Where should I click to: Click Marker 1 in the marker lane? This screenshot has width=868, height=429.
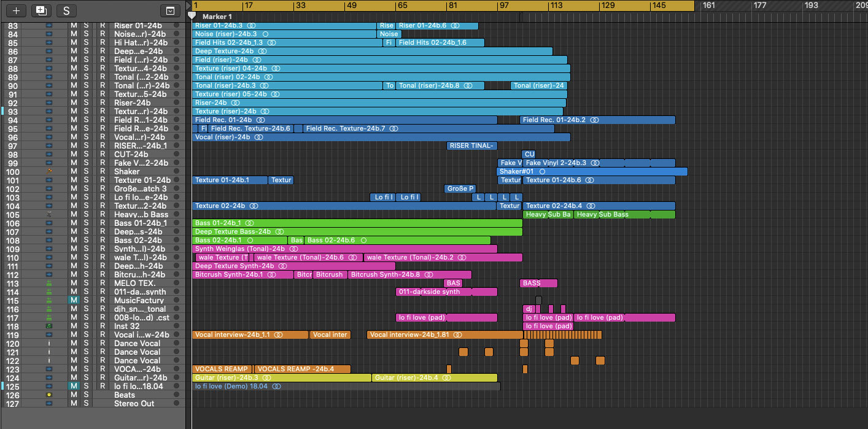(217, 17)
